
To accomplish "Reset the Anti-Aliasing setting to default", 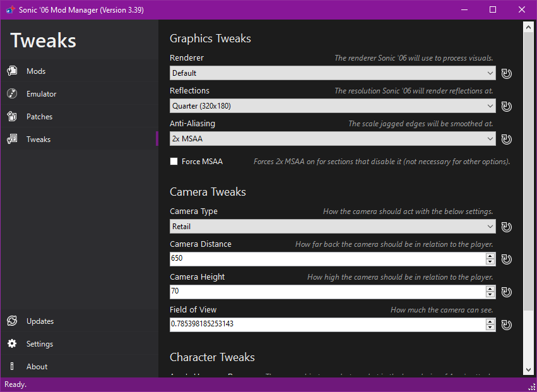I will [x=507, y=139].
